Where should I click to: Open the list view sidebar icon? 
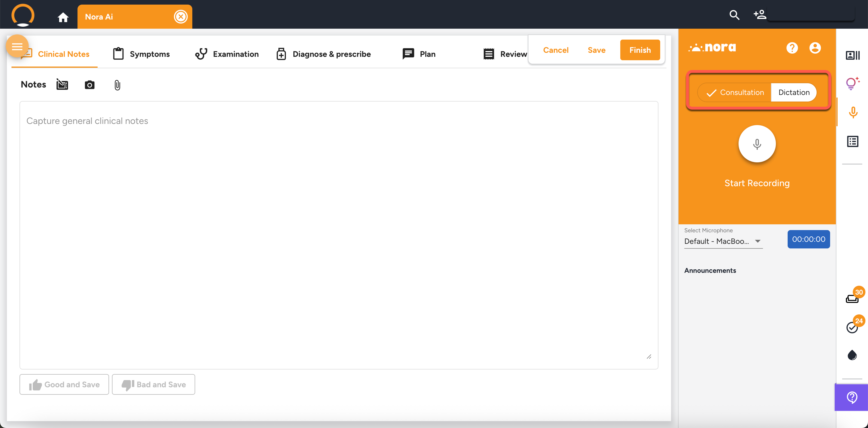coord(852,141)
